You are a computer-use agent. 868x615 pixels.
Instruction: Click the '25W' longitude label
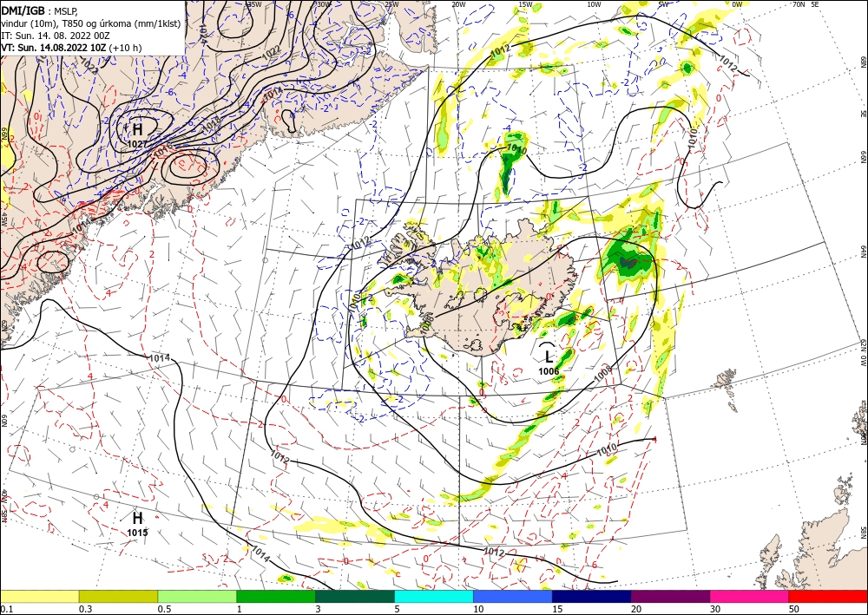[391, 3]
